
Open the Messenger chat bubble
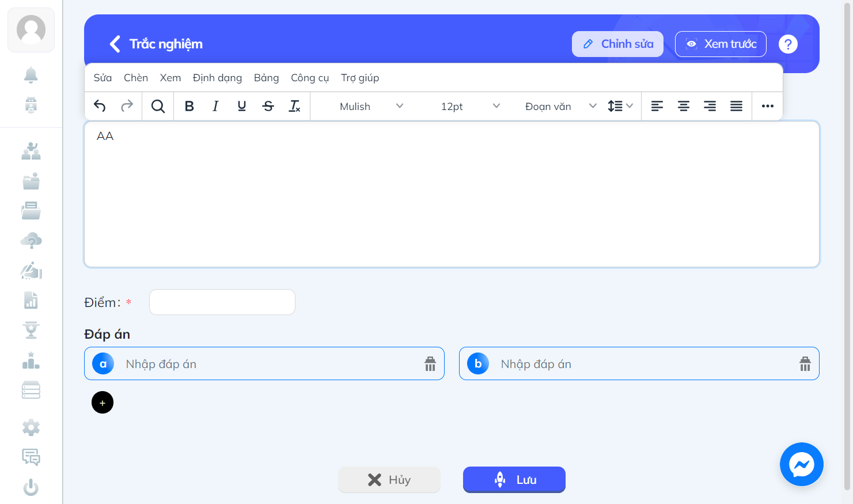click(x=802, y=464)
